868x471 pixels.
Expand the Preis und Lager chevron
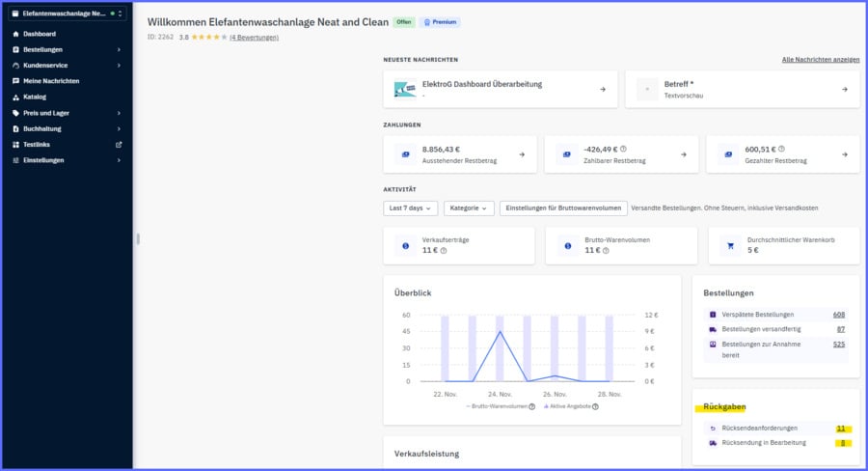[119, 113]
